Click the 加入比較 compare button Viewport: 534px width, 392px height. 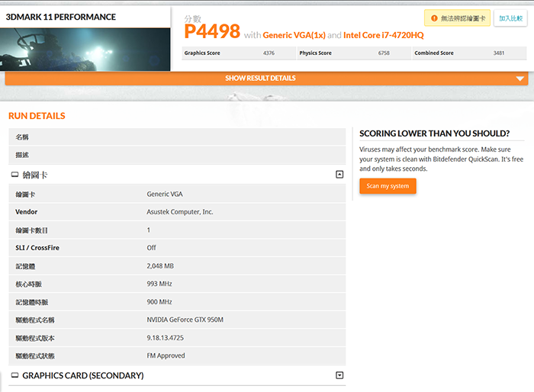tap(510, 18)
